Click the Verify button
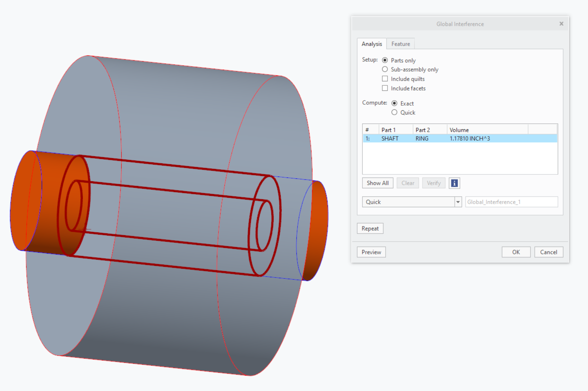The image size is (588, 391). tap(434, 183)
